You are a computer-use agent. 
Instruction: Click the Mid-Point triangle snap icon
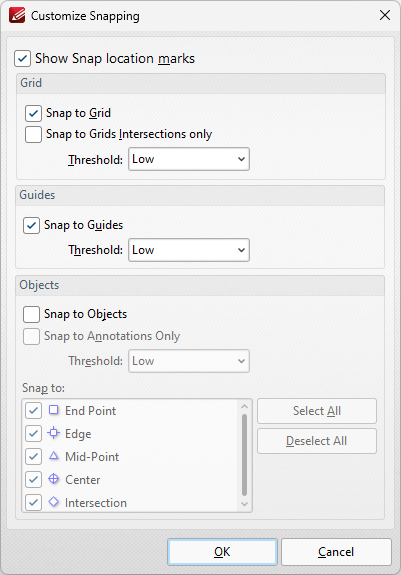click(x=54, y=456)
